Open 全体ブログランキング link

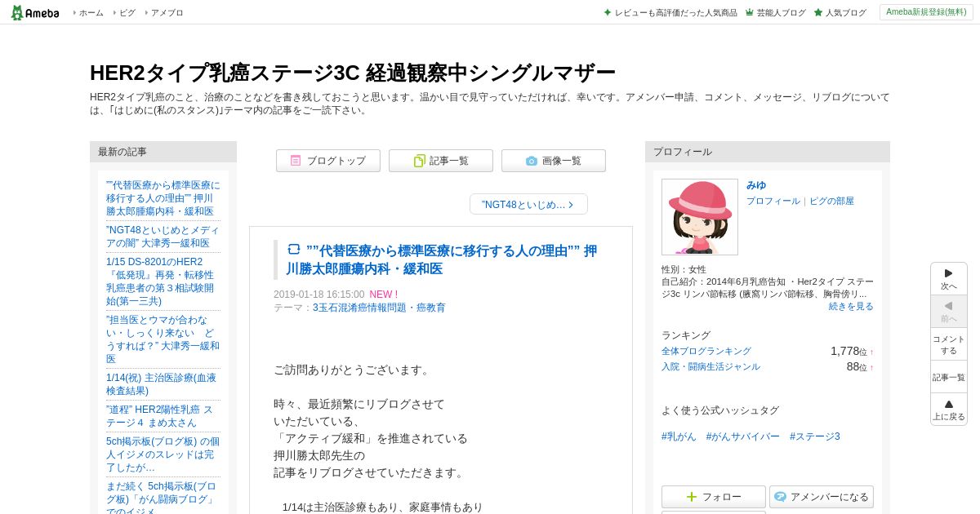tap(706, 351)
